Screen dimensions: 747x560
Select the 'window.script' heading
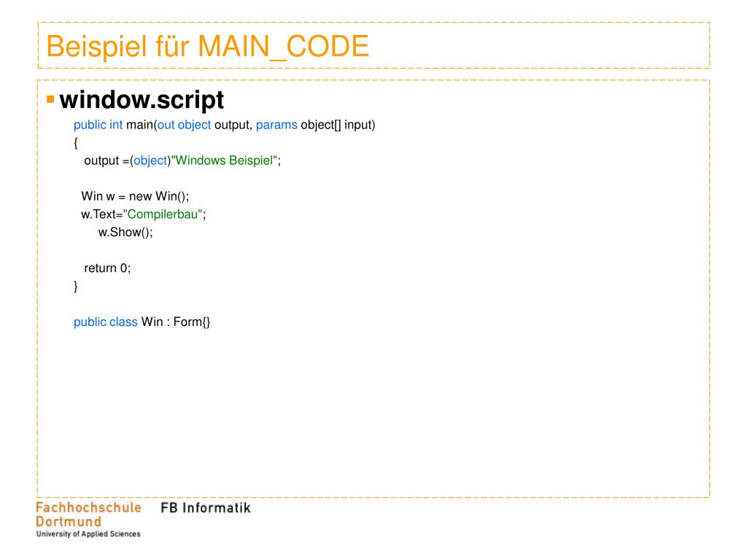[142, 100]
